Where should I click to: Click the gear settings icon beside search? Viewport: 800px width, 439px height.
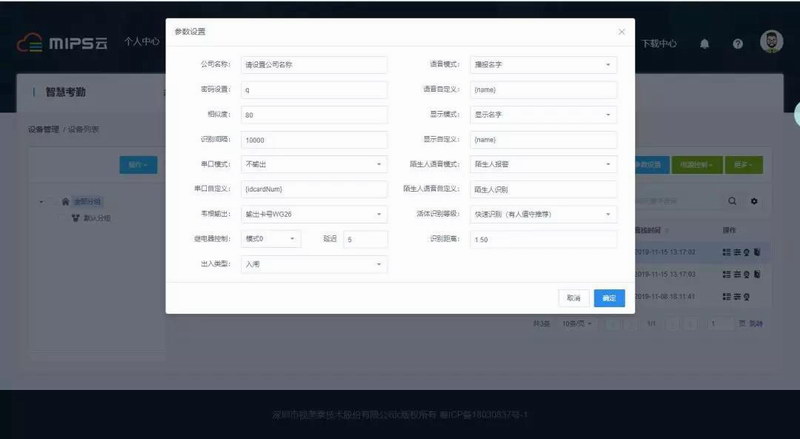tap(754, 201)
